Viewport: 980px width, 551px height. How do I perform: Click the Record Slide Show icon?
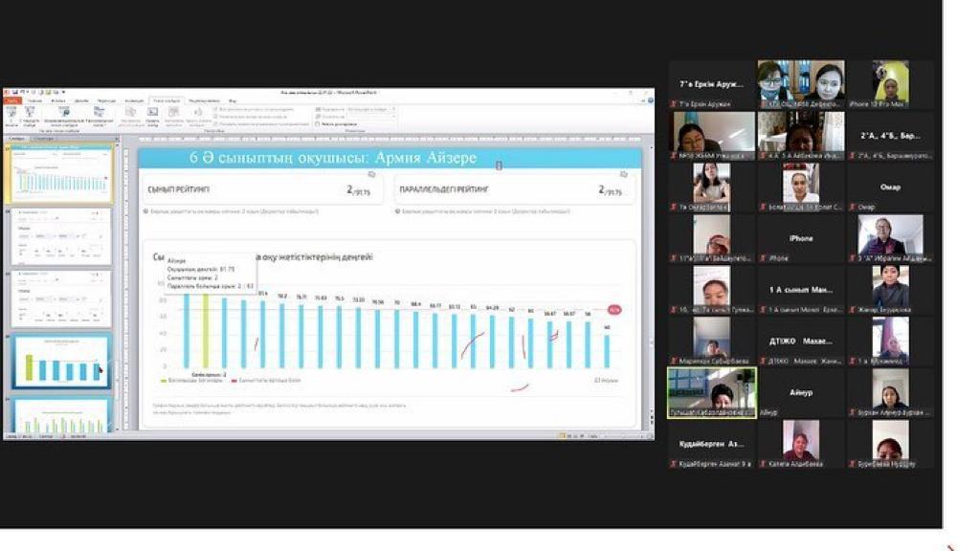(198, 113)
